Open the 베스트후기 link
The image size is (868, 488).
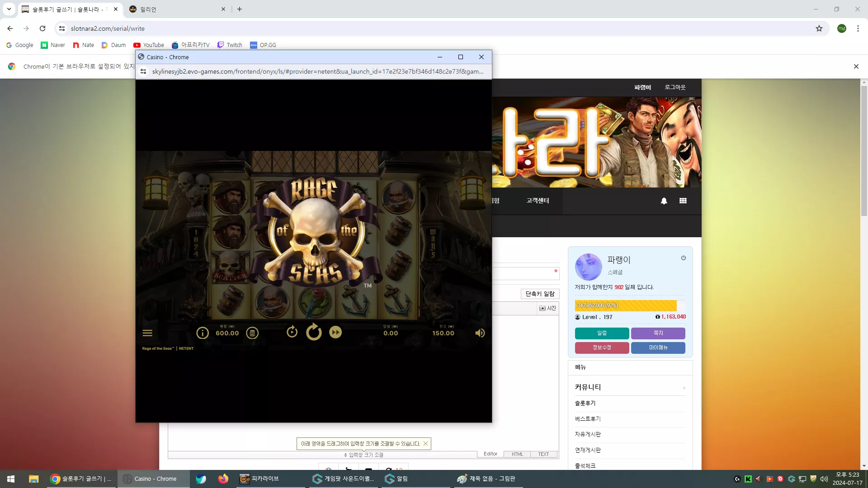pyautogui.click(x=588, y=419)
